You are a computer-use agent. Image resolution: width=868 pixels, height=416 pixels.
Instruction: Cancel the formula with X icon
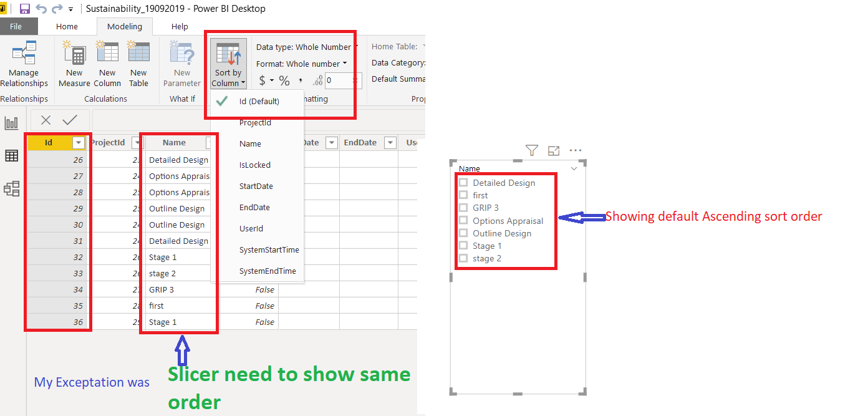click(x=46, y=120)
